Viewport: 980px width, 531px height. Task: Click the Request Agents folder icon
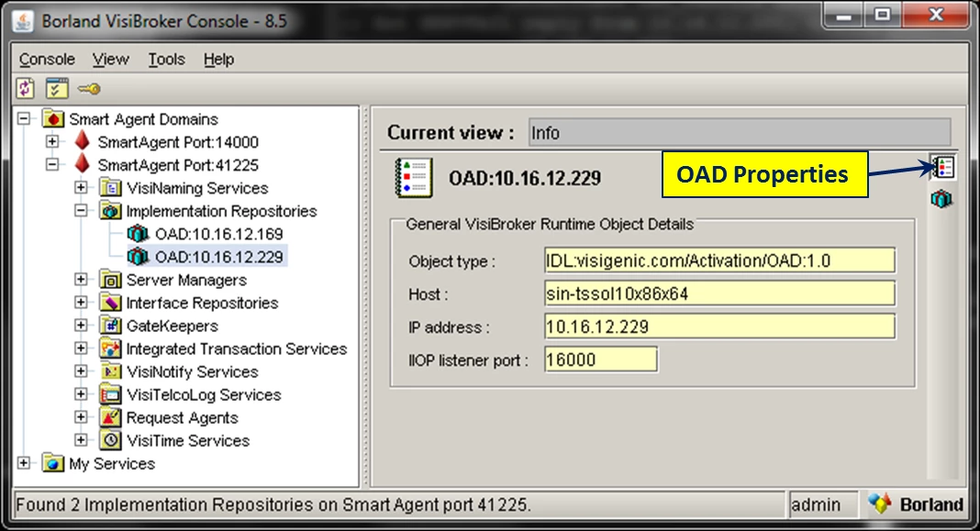point(111,417)
